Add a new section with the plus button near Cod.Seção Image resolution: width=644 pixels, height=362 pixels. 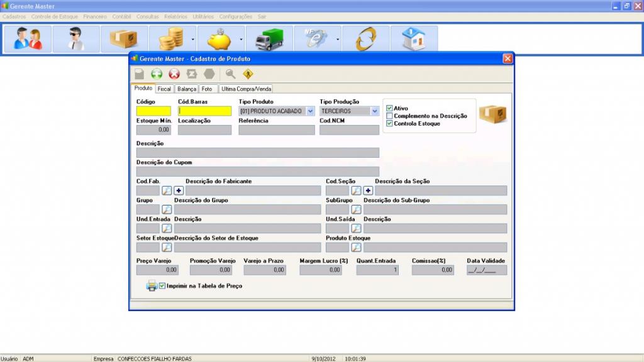tap(368, 189)
